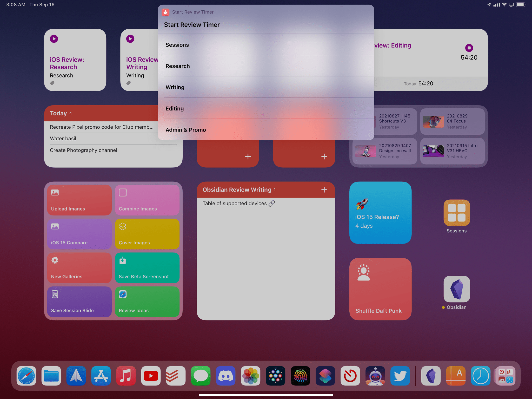This screenshot has width=532, height=399.
Task: Run the Shuffle Daft Punk shortcut
Action: point(380,289)
